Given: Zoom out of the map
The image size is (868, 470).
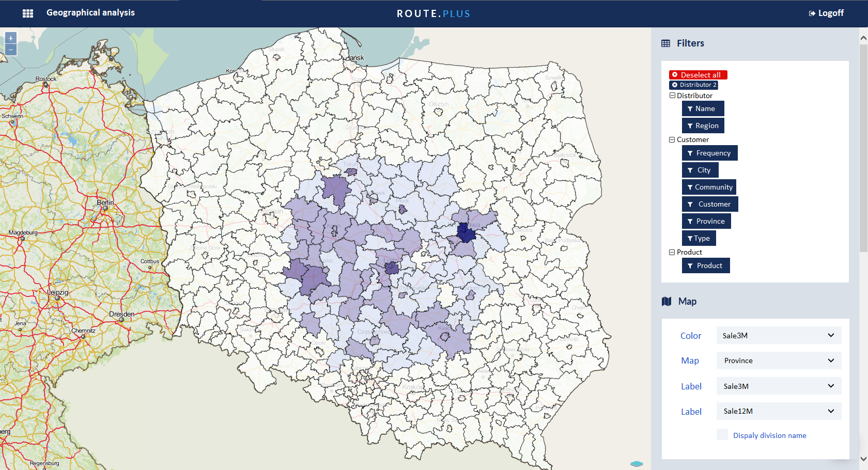Looking at the screenshot, I should point(11,50).
